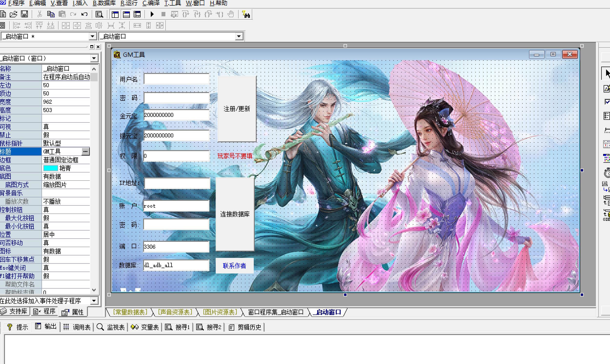Click the 金元宝 field showing 2000000000
The width and height of the screenshot is (610, 364).
point(176,115)
